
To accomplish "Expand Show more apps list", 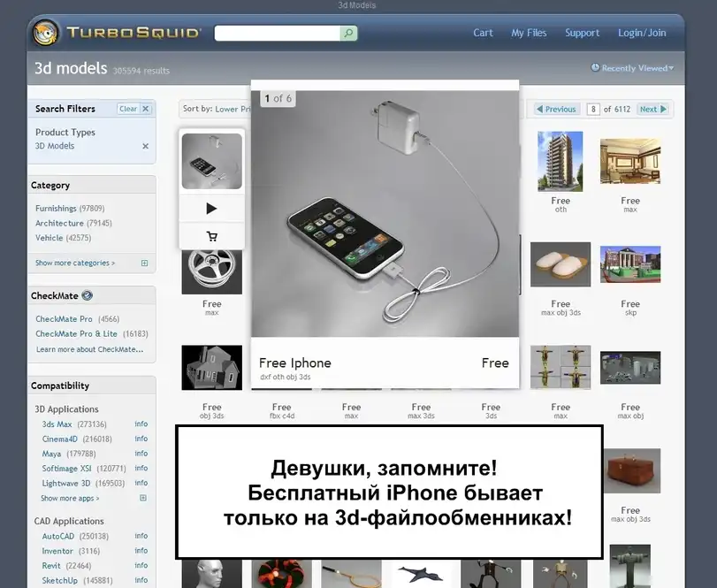I will click(x=71, y=499).
